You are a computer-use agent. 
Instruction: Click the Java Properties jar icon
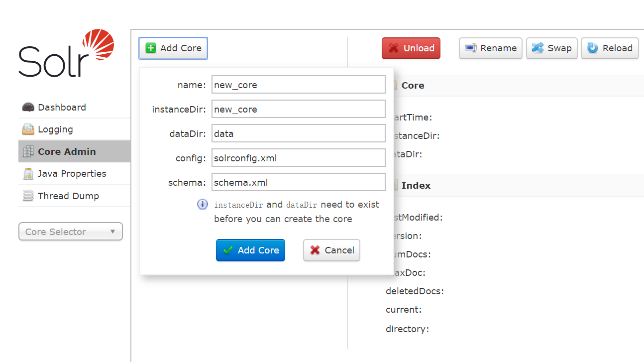tap(28, 174)
